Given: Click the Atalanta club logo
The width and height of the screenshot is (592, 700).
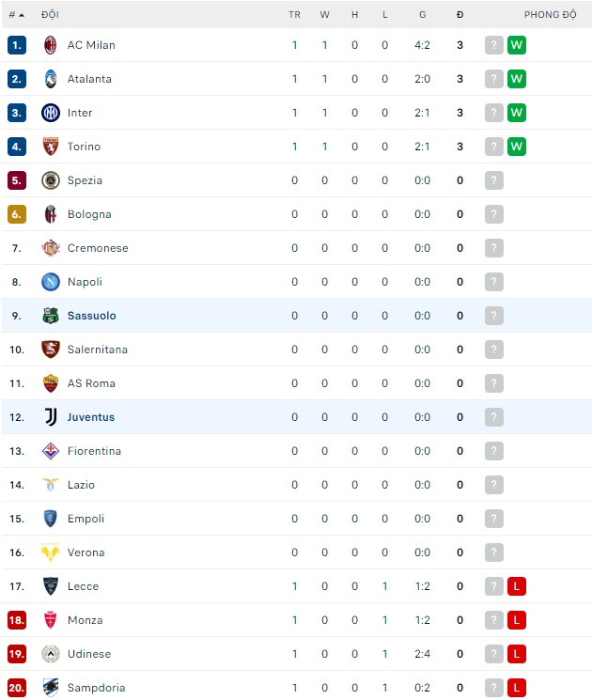Looking at the screenshot, I should (x=51, y=79).
